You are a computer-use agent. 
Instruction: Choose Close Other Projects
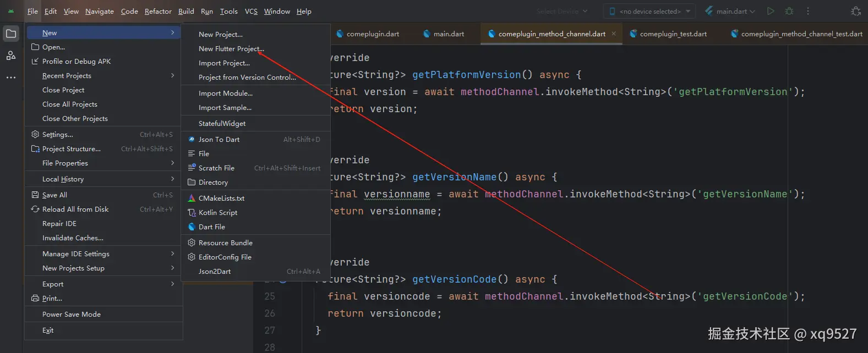point(103,118)
